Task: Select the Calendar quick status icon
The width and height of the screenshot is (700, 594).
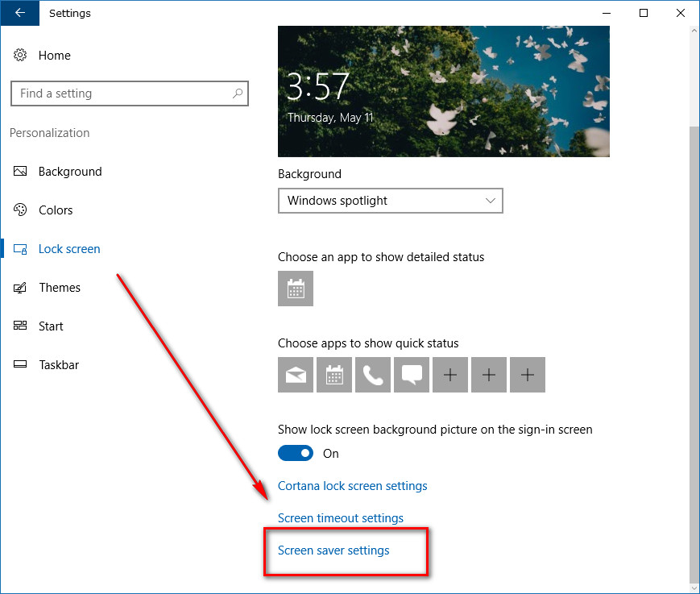Action: pos(334,375)
